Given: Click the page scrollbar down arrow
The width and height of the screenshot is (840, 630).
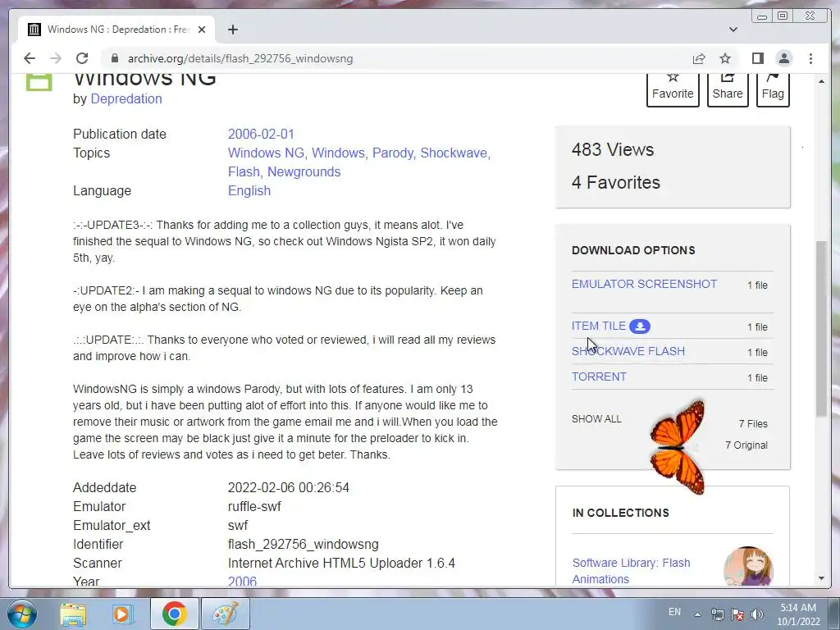Looking at the screenshot, I should 821,578.
